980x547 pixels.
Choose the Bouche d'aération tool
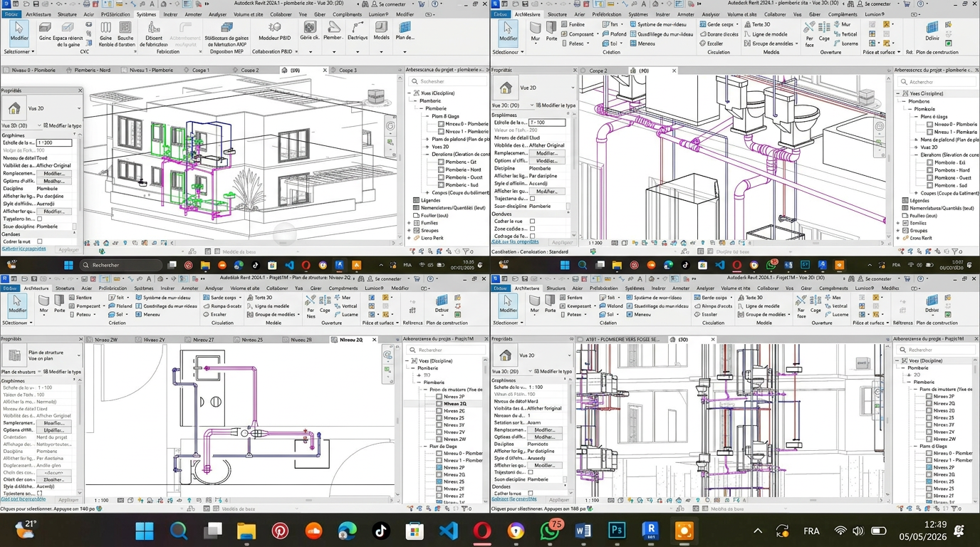pyautogui.click(x=125, y=34)
